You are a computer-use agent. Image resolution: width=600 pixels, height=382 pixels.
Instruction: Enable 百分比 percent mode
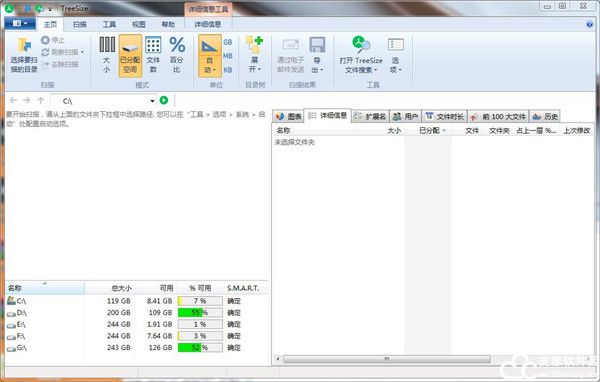point(177,55)
